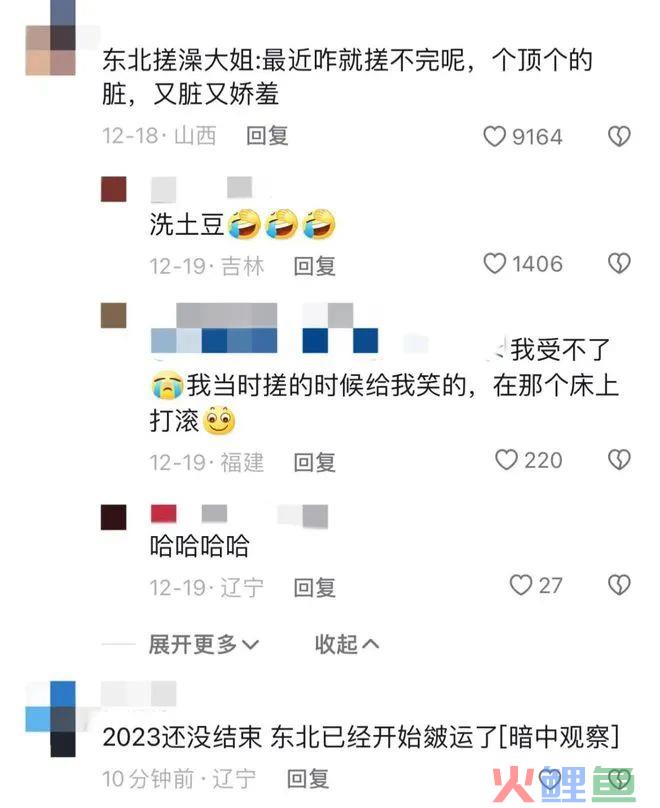Expand more replies with 展开更多

coord(204,644)
